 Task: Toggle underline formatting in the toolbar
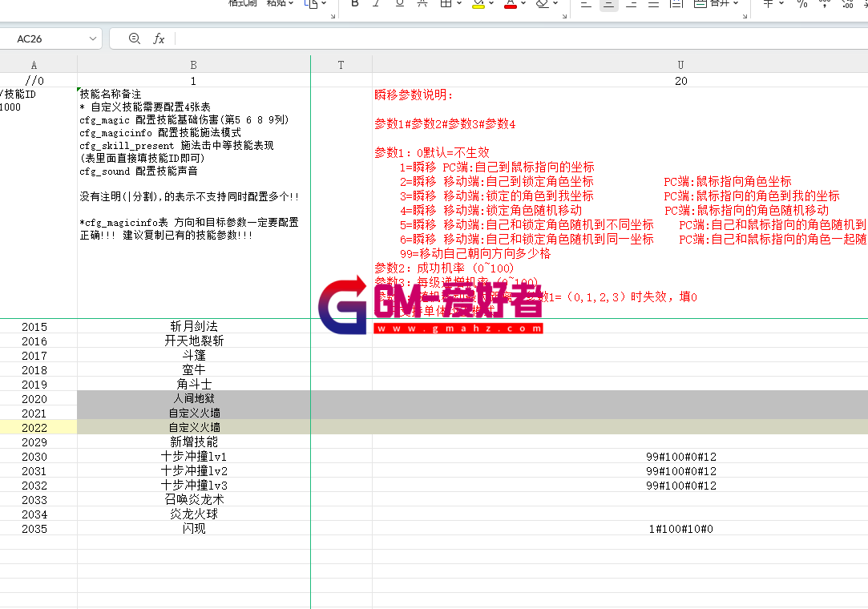tap(399, 4)
